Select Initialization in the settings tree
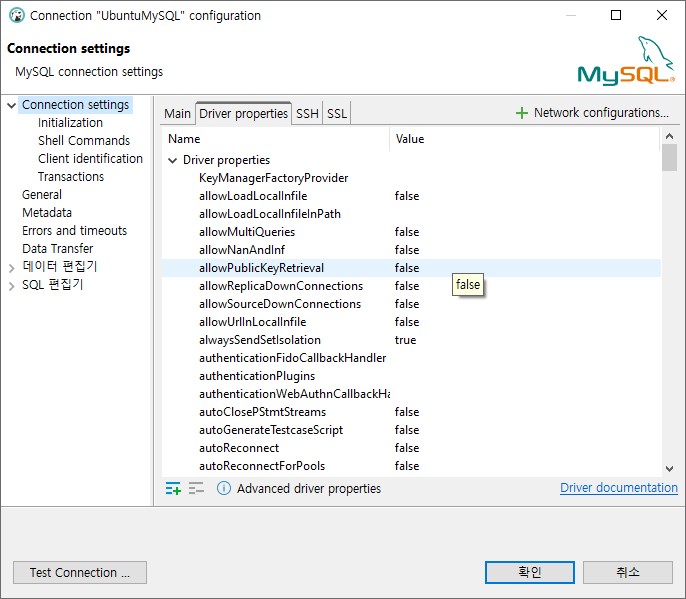The height and width of the screenshot is (599, 686). tap(70, 123)
